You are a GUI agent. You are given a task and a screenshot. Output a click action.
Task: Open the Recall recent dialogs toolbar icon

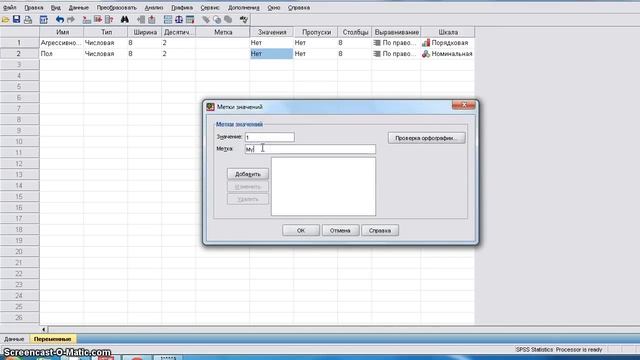pos(44,20)
